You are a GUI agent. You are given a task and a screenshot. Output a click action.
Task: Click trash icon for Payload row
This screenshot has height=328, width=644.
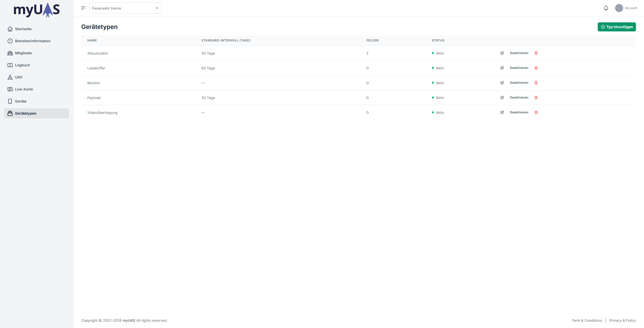pos(536,98)
